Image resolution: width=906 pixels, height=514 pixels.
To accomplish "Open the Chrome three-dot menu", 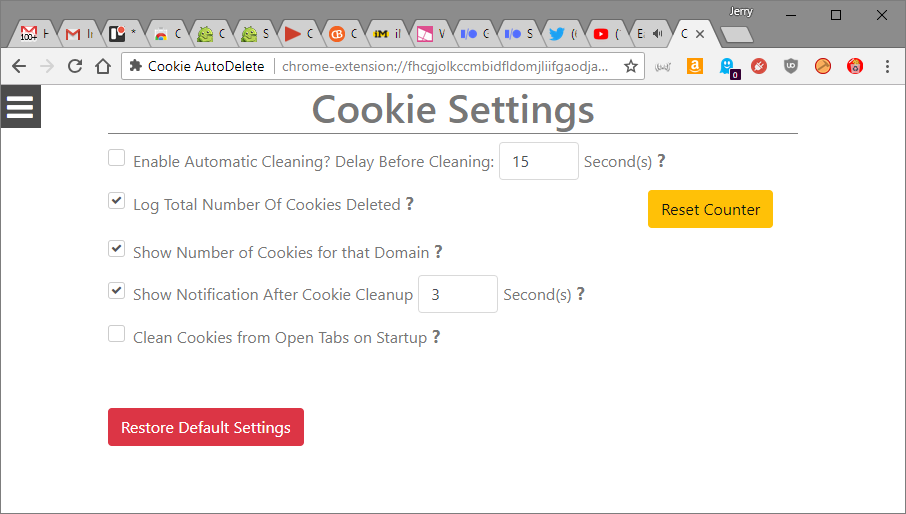I will 887,66.
